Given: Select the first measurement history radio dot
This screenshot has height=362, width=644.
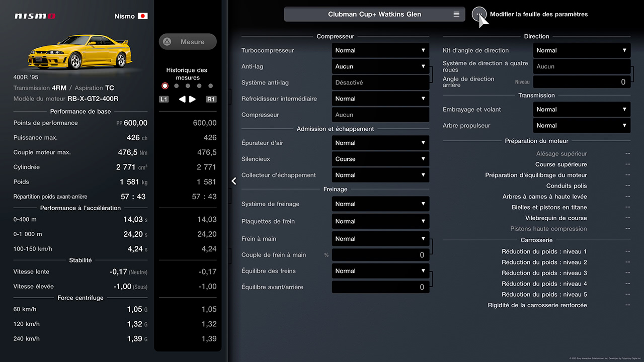Looking at the screenshot, I should pos(165,86).
